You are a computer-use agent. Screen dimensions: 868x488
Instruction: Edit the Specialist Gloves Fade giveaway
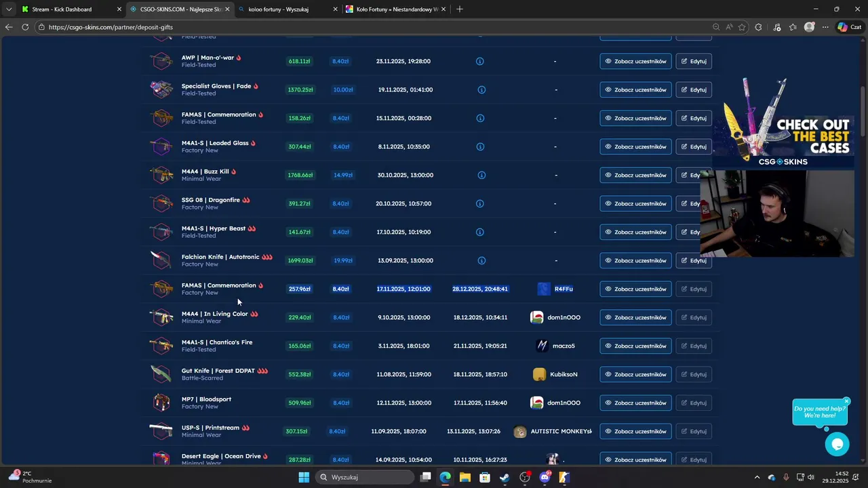pos(694,89)
